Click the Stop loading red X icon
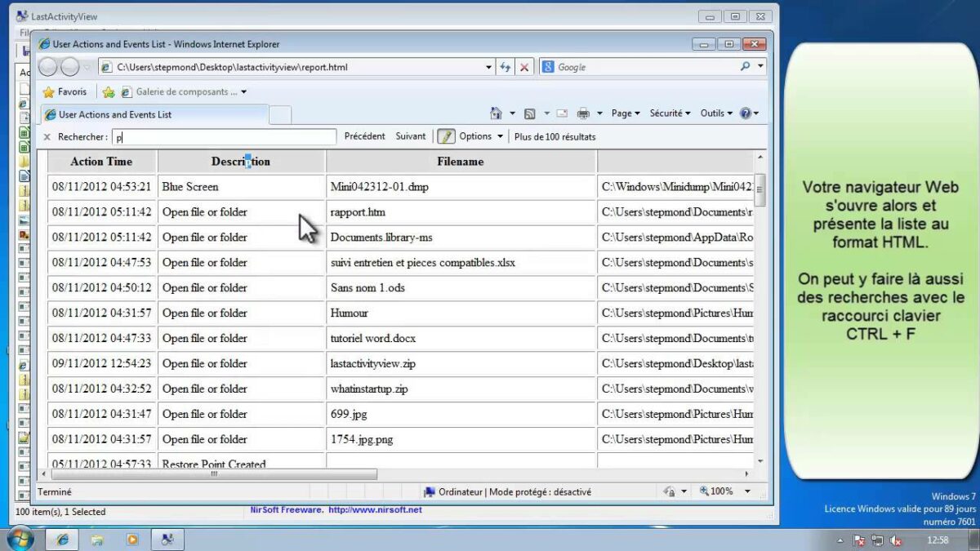The height and width of the screenshot is (551, 980). pyautogui.click(x=524, y=67)
